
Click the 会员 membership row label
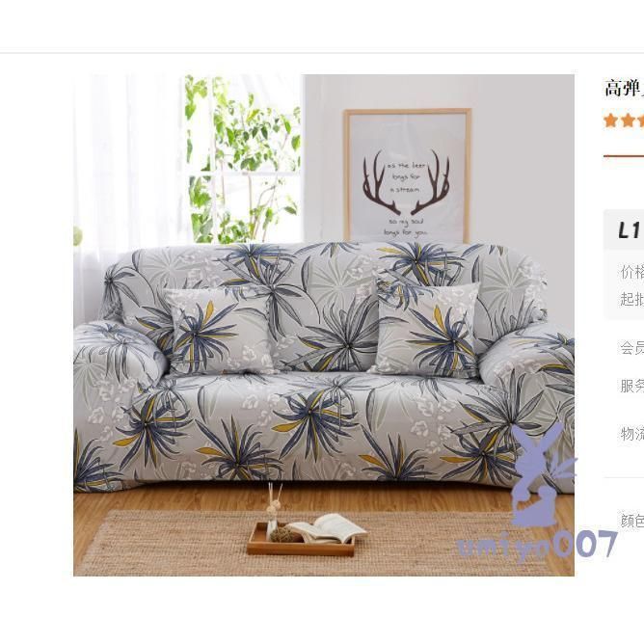(632, 348)
